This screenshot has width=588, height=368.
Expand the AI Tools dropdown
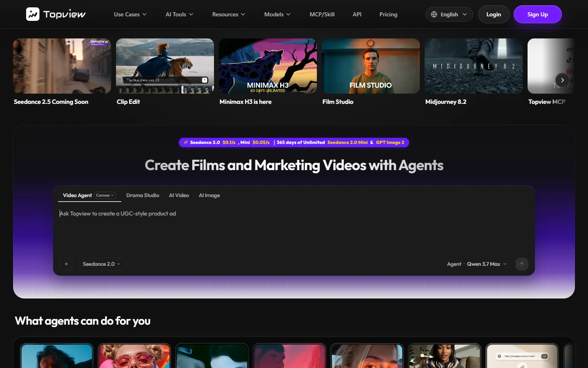[x=179, y=14]
